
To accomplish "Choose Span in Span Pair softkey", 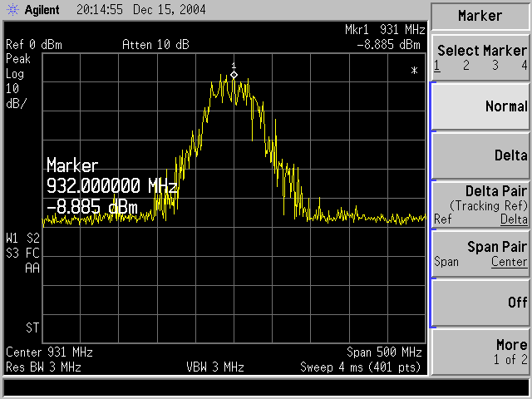I will click(446, 262).
